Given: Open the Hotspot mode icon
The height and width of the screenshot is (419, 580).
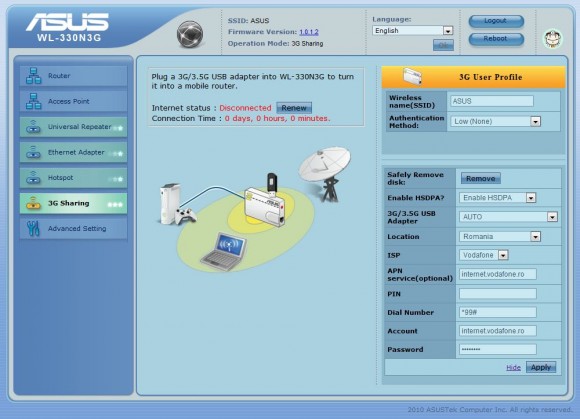Looking at the screenshot, I should tap(33, 178).
